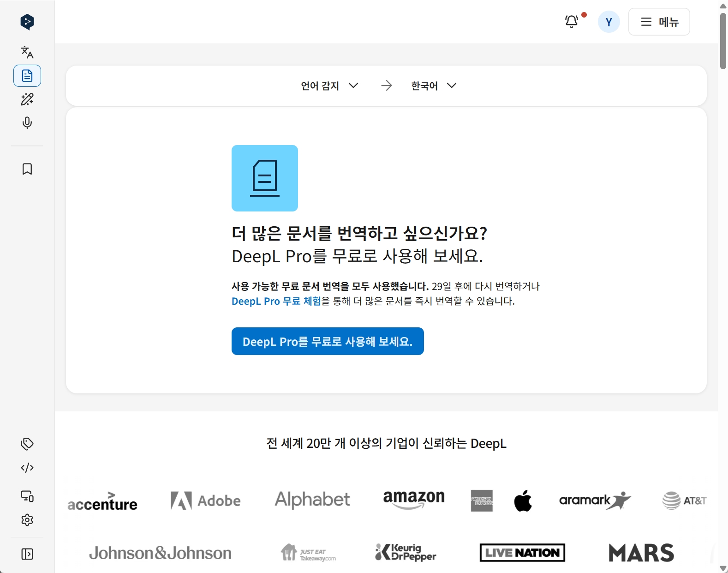Click the DeepL logo in sidebar
The image size is (728, 573).
pyautogui.click(x=27, y=22)
